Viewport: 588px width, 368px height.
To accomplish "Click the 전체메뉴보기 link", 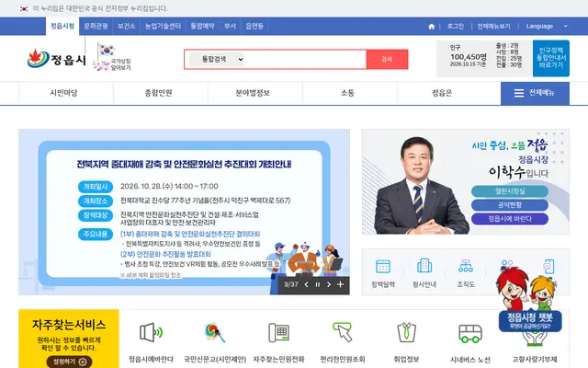I will [x=493, y=27].
